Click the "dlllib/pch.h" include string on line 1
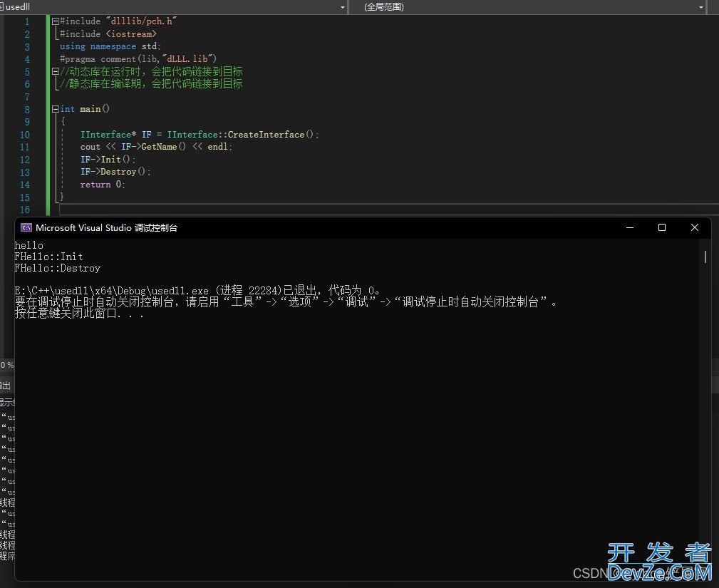 [x=141, y=21]
